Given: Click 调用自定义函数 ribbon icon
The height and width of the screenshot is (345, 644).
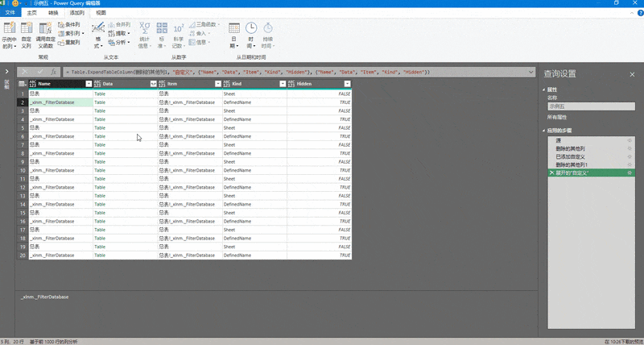Looking at the screenshot, I should click(46, 37).
